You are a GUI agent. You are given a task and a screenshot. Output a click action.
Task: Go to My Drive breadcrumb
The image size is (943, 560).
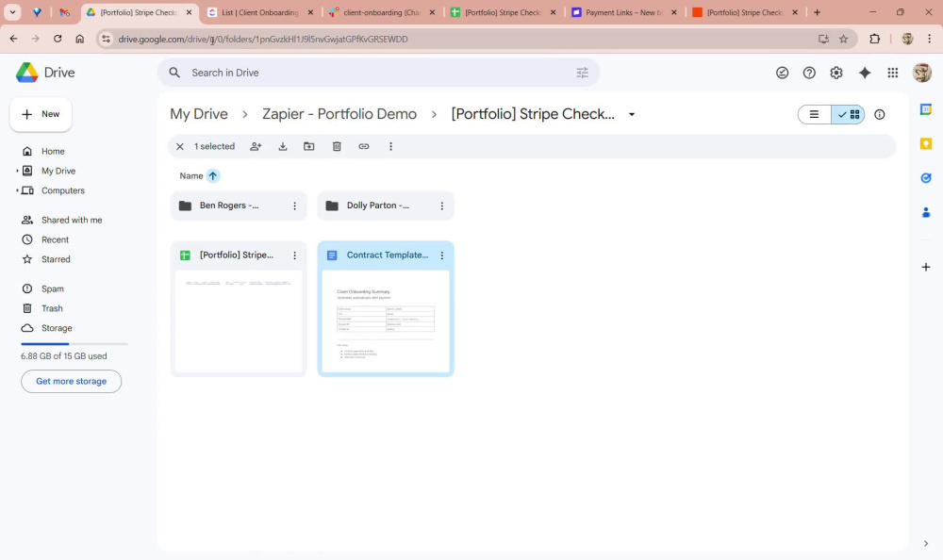[199, 114]
